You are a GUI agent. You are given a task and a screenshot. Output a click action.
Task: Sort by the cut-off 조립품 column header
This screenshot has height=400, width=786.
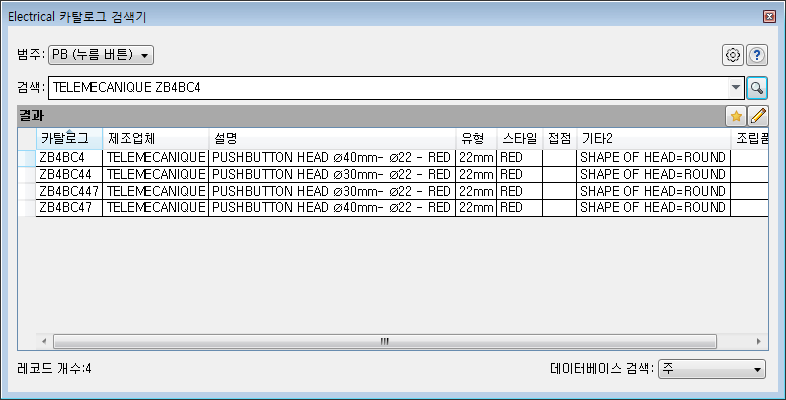tap(750, 139)
